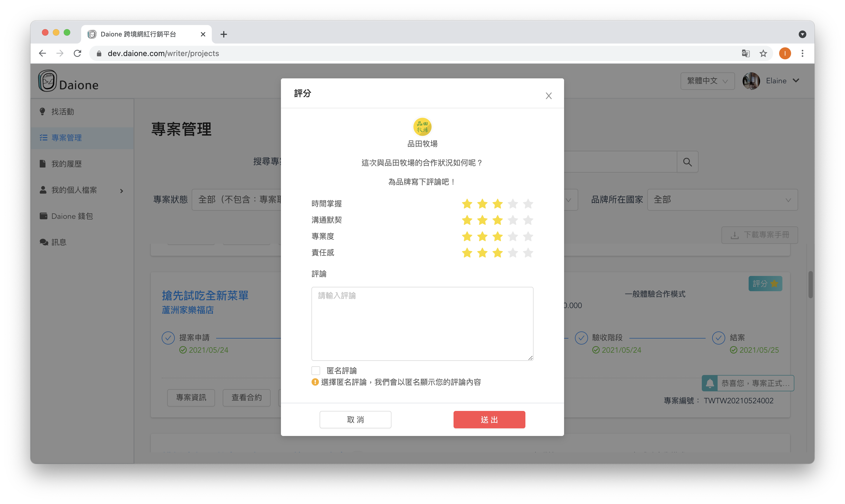Click the page vertical scrollbar
The height and width of the screenshot is (504, 845).
(810, 285)
